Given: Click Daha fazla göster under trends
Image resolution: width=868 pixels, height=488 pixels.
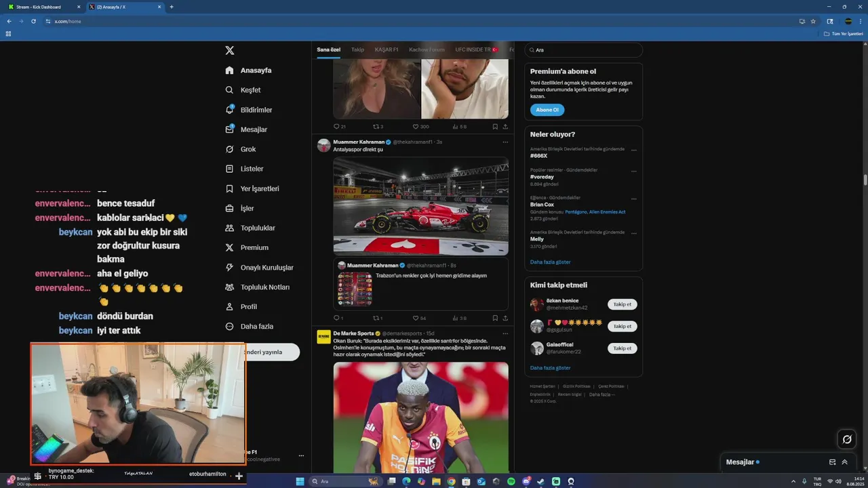Looking at the screenshot, I should (x=550, y=262).
